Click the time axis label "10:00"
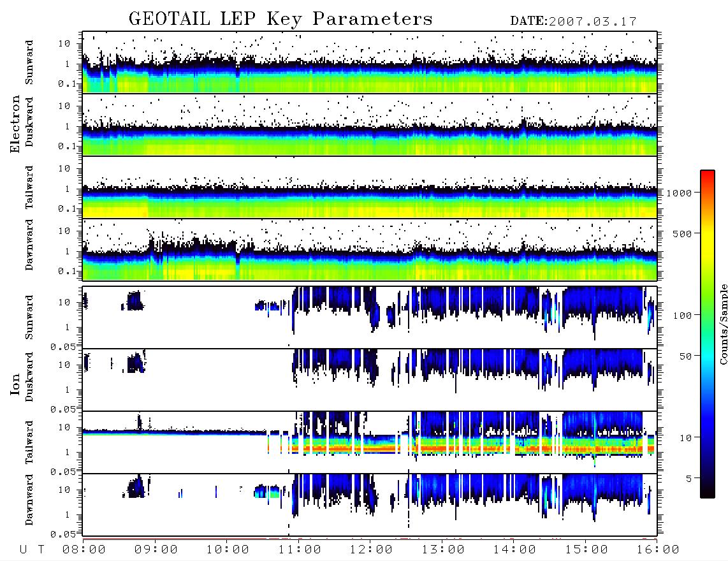This screenshot has width=728, height=561. pos(228,550)
